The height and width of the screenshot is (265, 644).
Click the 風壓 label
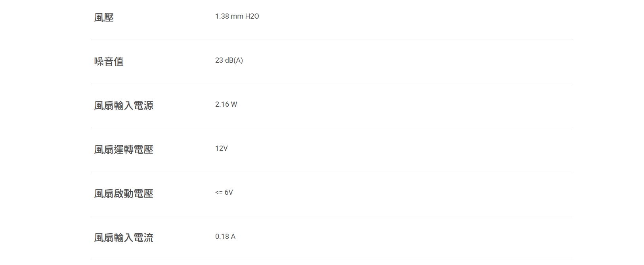[104, 17]
